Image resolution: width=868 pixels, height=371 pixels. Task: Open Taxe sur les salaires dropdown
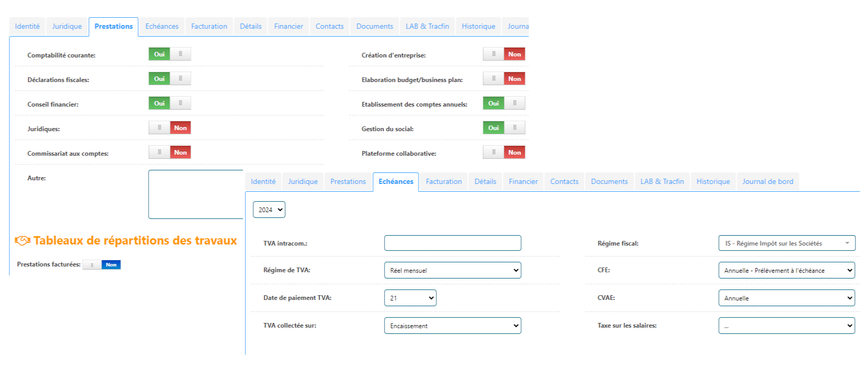click(x=786, y=326)
